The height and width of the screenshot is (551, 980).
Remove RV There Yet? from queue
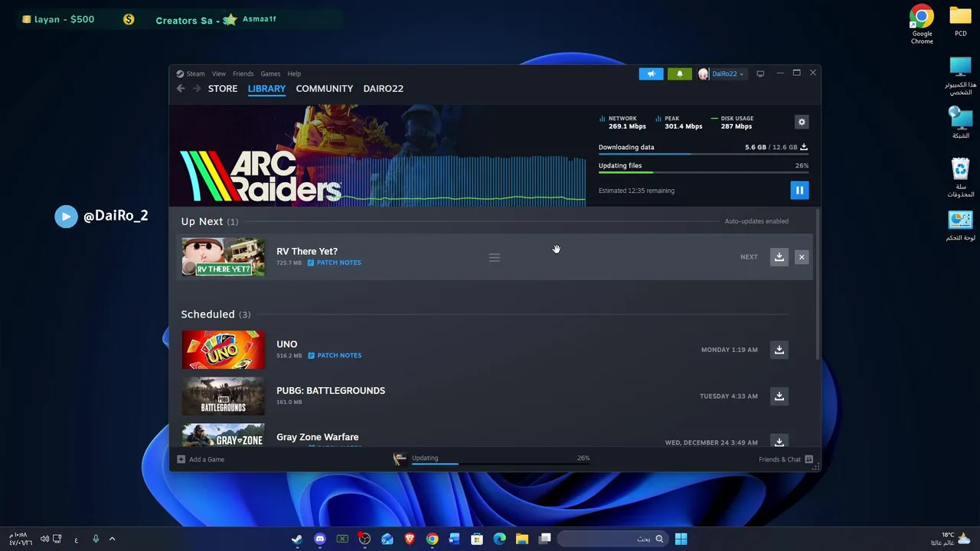pos(802,257)
